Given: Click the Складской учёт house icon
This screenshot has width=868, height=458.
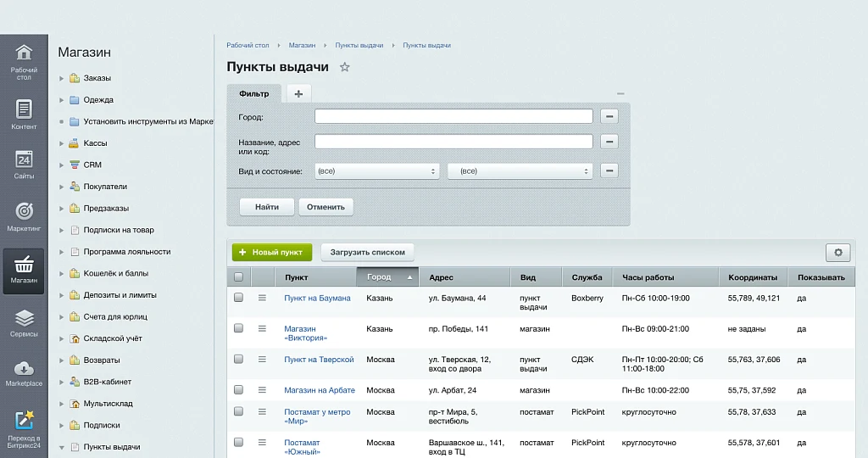Looking at the screenshot, I should tap(75, 338).
